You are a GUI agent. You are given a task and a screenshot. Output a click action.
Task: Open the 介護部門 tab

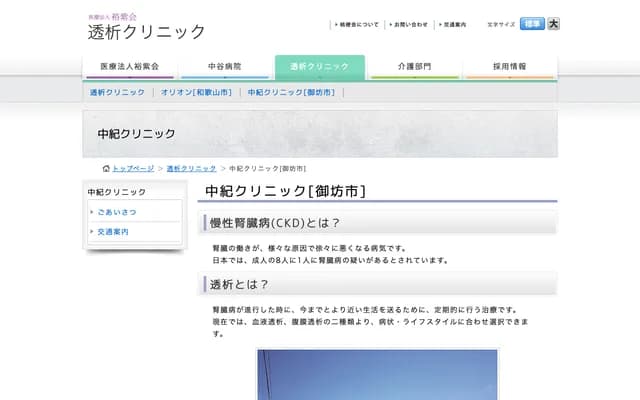point(414,67)
